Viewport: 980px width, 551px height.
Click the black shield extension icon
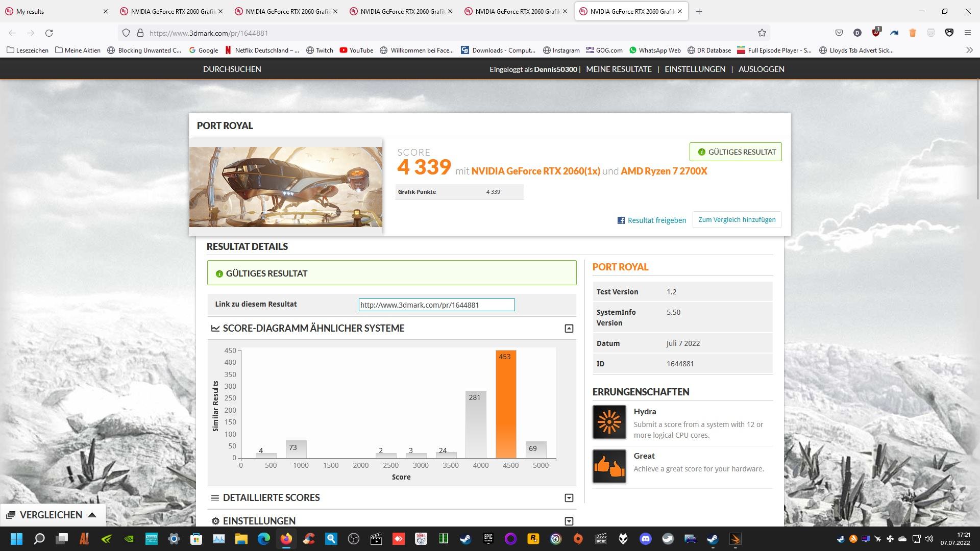tap(949, 33)
